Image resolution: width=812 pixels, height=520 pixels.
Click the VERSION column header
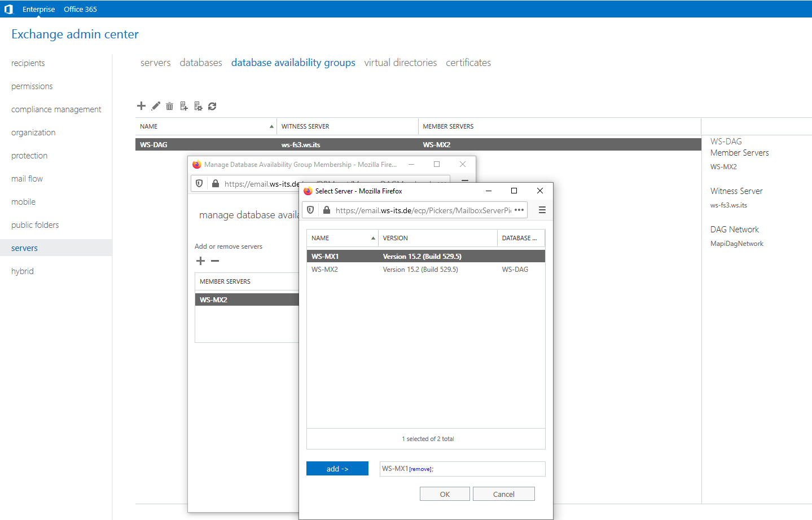pyautogui.click(x=438, y=238)
